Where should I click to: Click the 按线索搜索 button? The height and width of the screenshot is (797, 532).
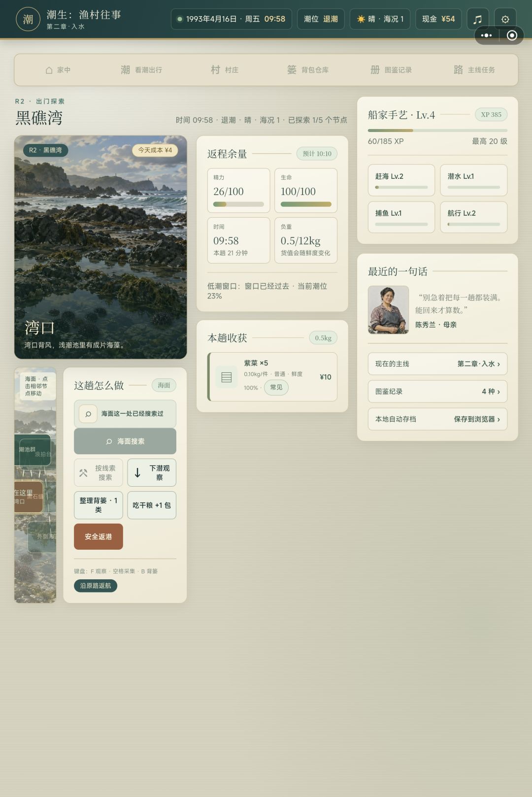99,473
